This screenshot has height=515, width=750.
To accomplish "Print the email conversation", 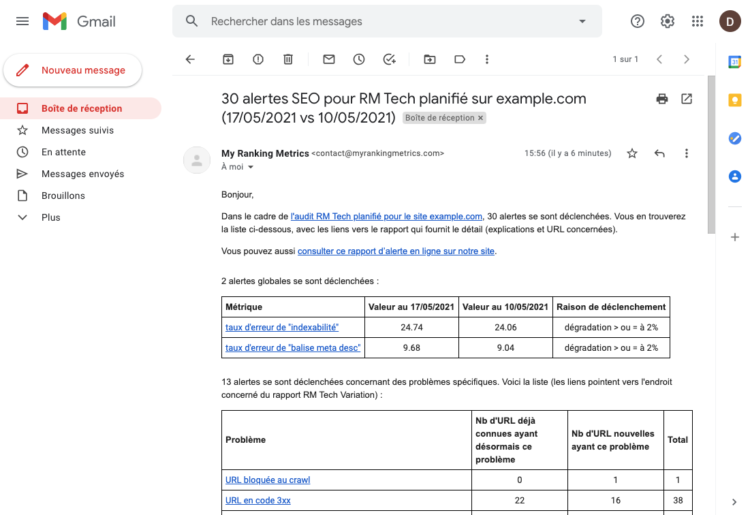I will (x=662, y=99).
